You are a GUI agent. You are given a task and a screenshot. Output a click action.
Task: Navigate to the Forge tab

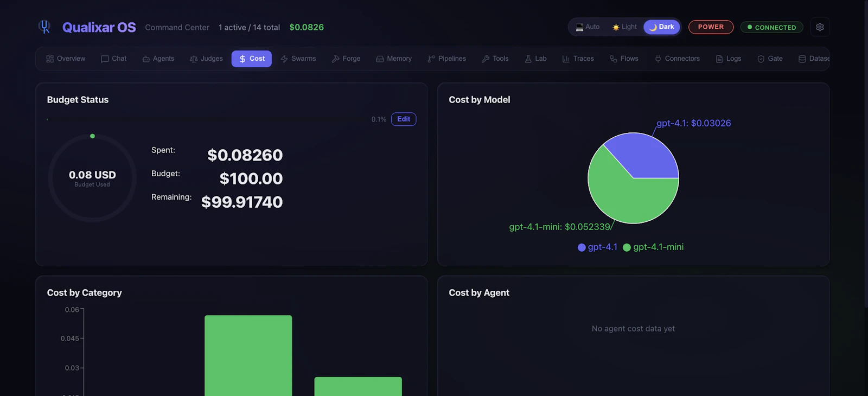point(346,59)
